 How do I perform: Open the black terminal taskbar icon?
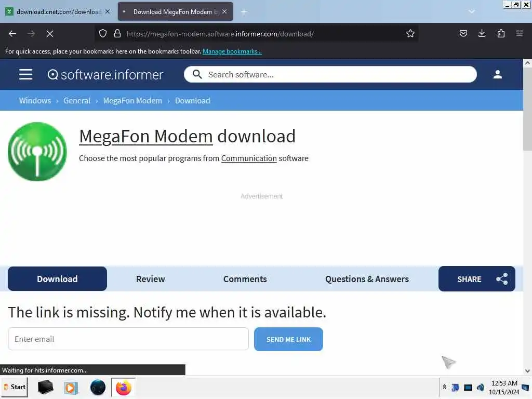[46, 388]
